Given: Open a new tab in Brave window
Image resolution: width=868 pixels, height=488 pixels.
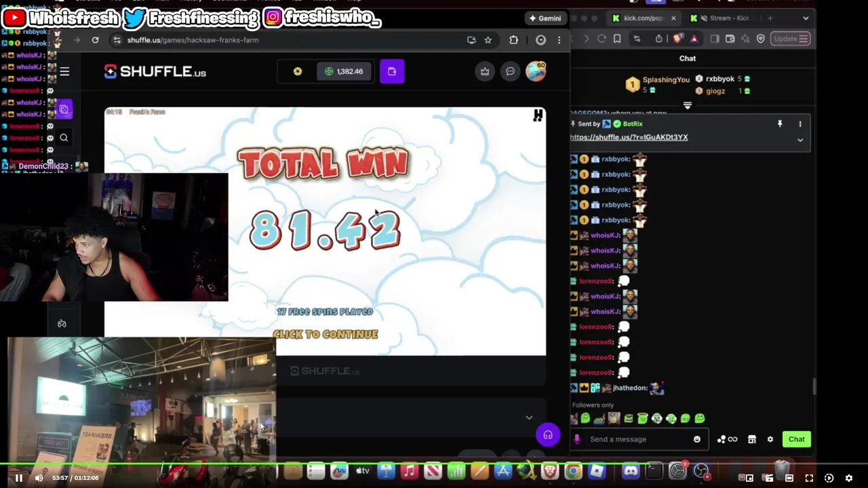Looking at the screenshot, I should click(769, 18).
